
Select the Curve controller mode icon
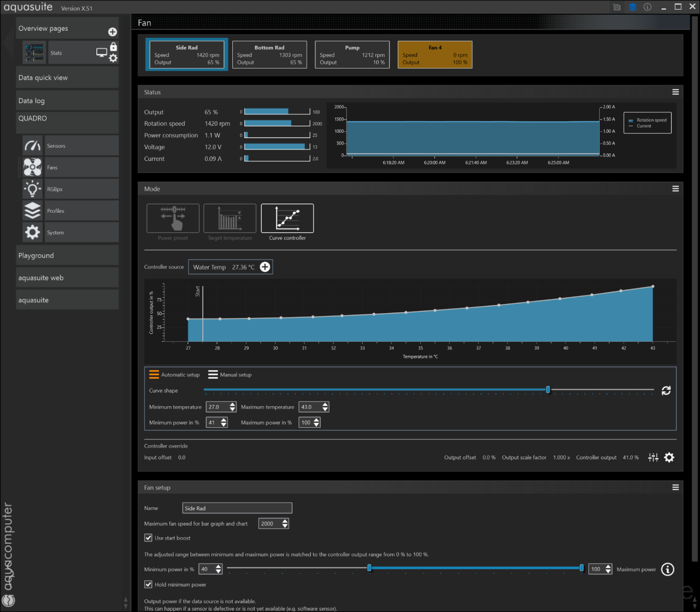(x=287, y=218)
